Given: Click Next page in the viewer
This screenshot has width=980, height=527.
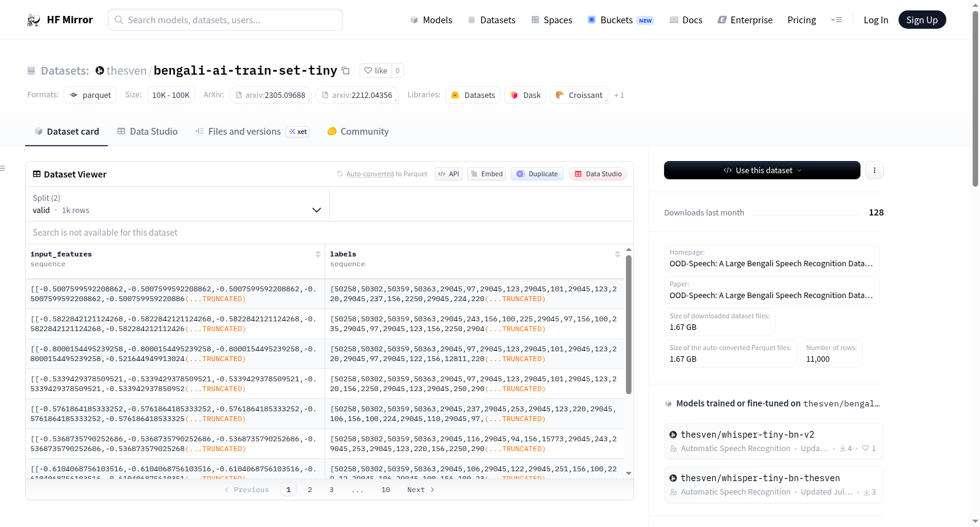Looking at the screenshot, I should (421, 490).
